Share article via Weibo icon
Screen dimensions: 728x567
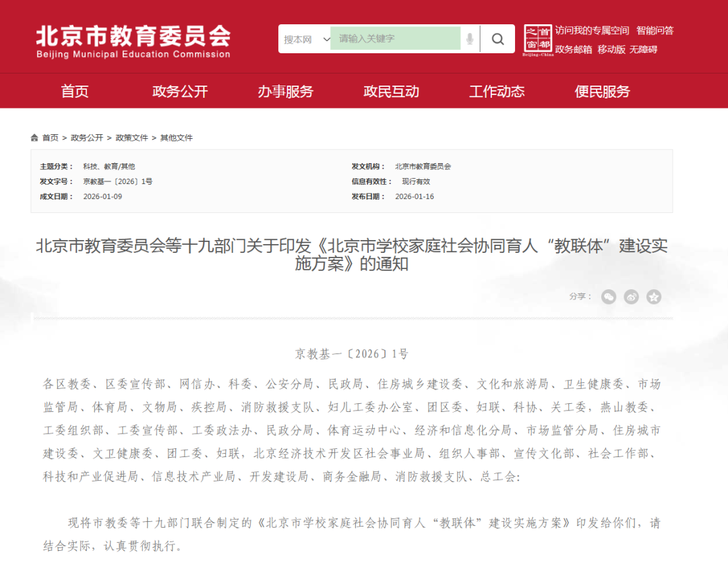(631, 297)
